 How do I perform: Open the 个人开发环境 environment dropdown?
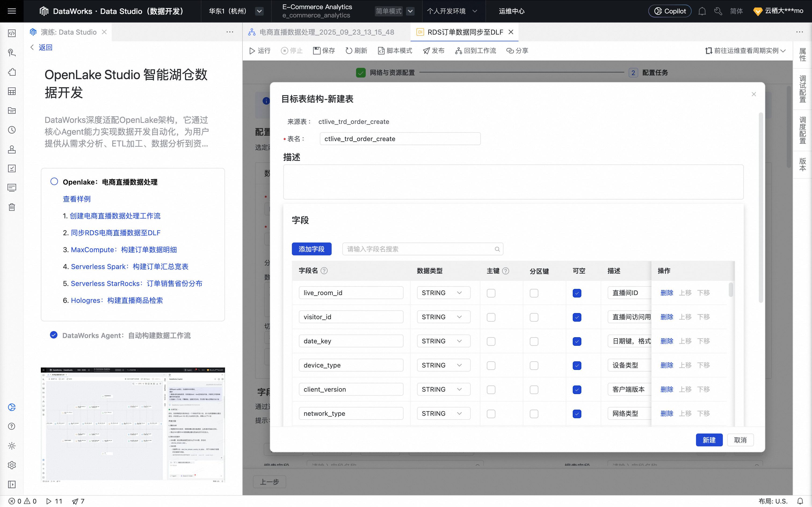click(x=452, y=11)
